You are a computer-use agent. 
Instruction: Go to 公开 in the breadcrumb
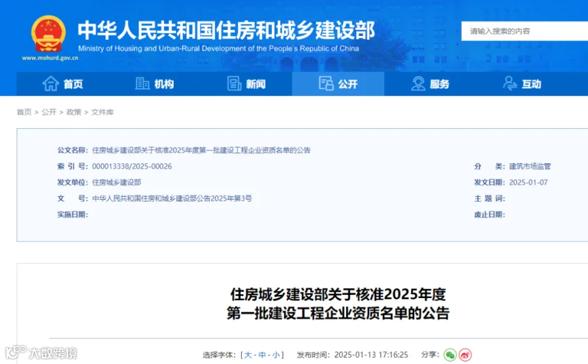pos(49,112)
